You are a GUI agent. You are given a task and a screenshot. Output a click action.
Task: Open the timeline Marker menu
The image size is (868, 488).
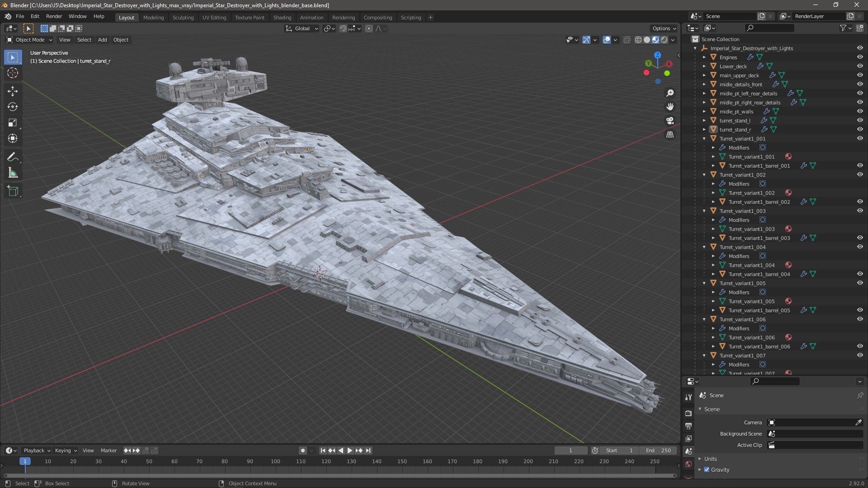coord(108,450)
